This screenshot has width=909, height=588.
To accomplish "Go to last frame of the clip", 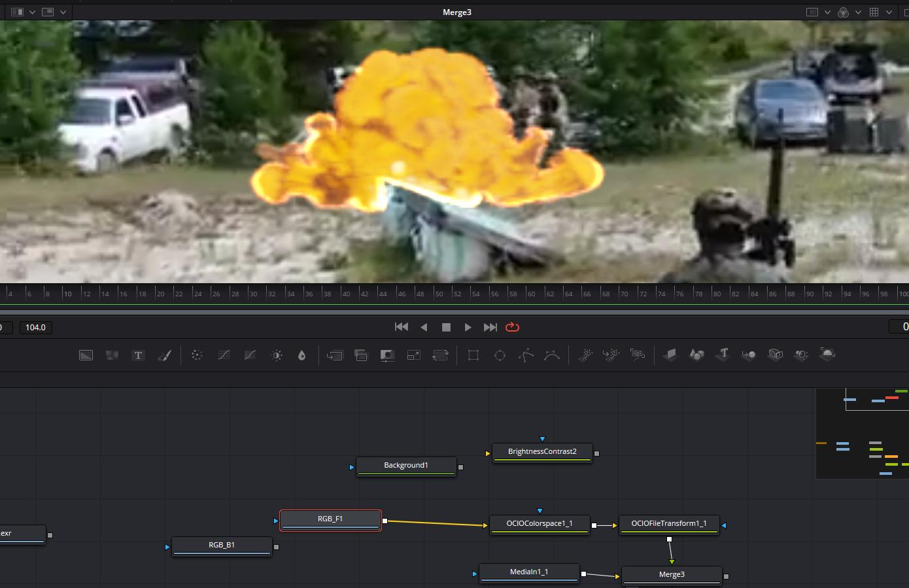I will tap(490, 327).
